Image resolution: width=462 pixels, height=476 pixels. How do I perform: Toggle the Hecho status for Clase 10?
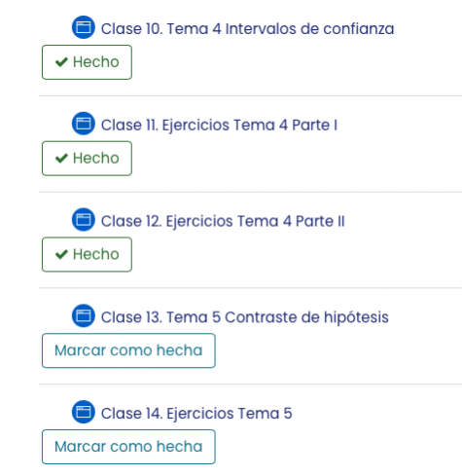click(x=87, y=62)
